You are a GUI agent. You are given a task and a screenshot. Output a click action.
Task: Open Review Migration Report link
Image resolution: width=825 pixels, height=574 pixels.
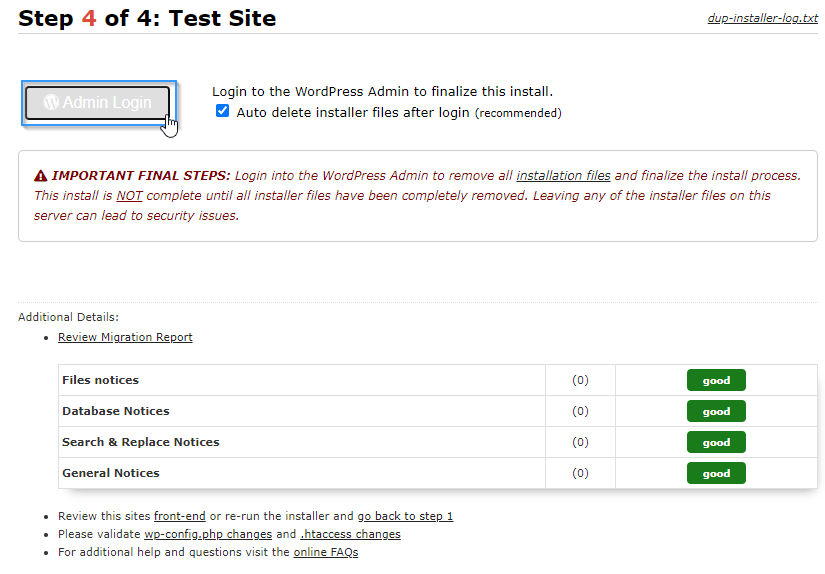coord(125,337)
